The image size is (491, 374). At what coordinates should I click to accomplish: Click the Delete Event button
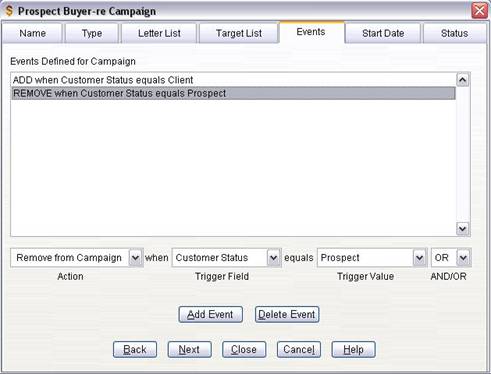(287, 314)
